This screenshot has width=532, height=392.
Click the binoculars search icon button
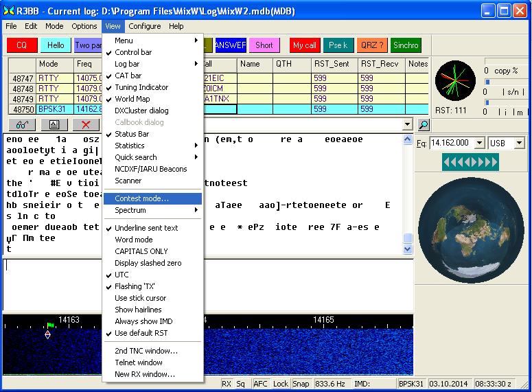22,124
